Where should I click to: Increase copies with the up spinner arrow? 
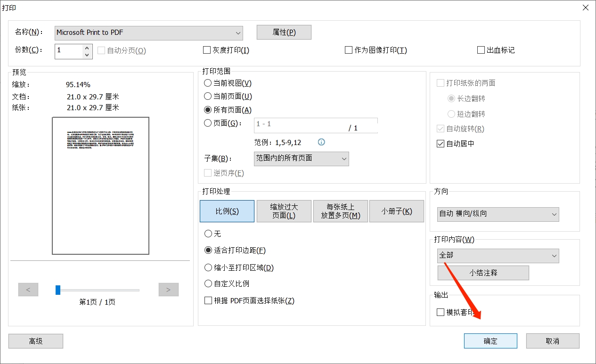coord(87,47)
